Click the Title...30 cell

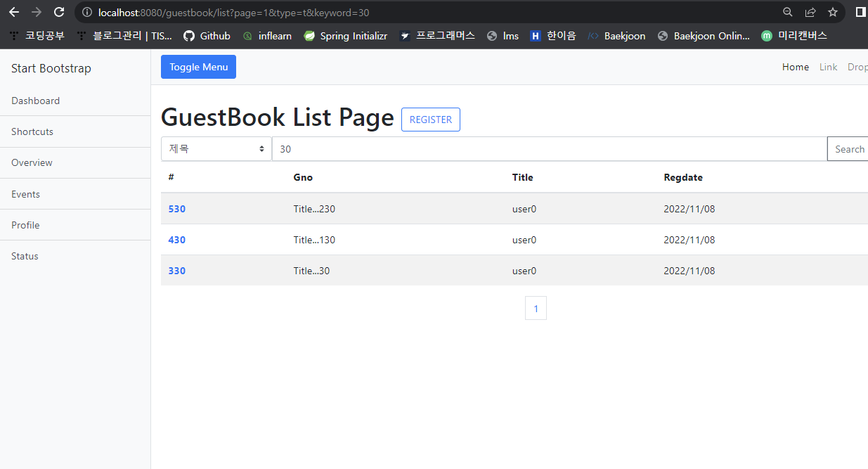pyautogui.click(x=311, y=271)
